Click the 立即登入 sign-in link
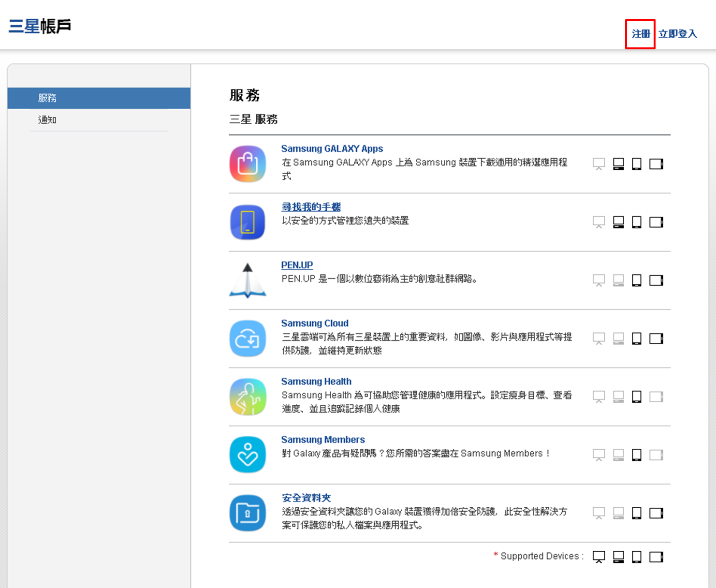Image resolution: width=716 pixels, height=588 pixels. click(x=677, y=34)
